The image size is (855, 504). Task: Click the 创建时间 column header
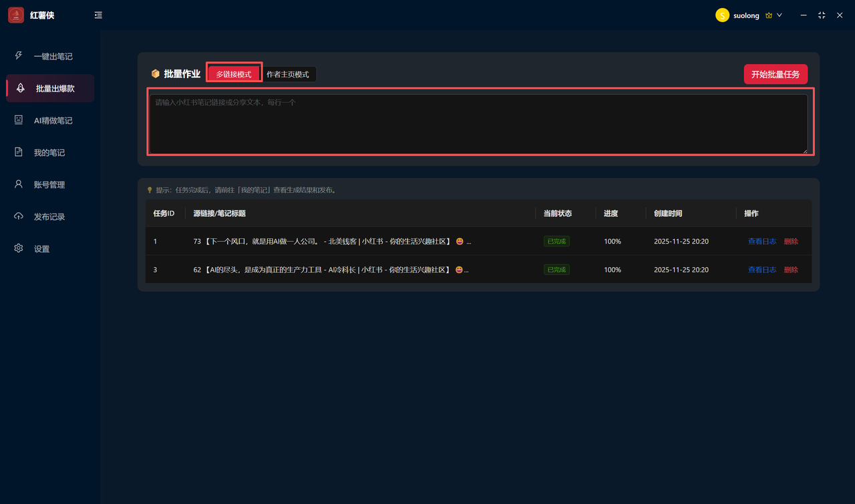pos(668,214)
